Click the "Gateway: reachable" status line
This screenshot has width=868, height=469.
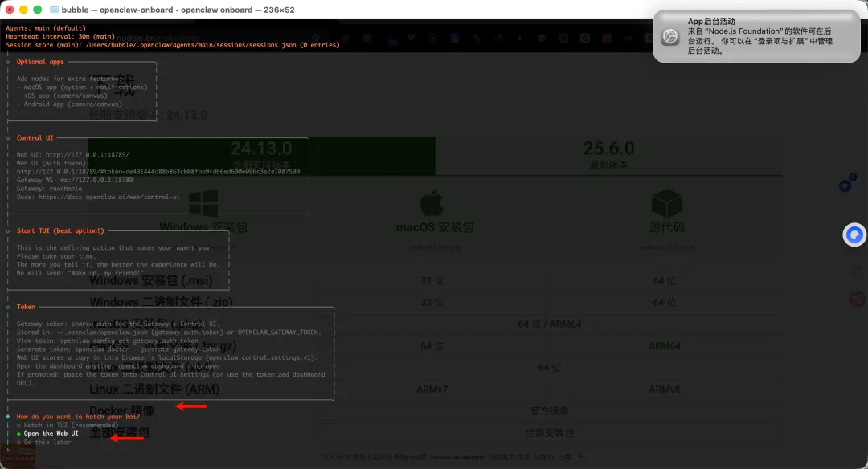click(49, 189)
